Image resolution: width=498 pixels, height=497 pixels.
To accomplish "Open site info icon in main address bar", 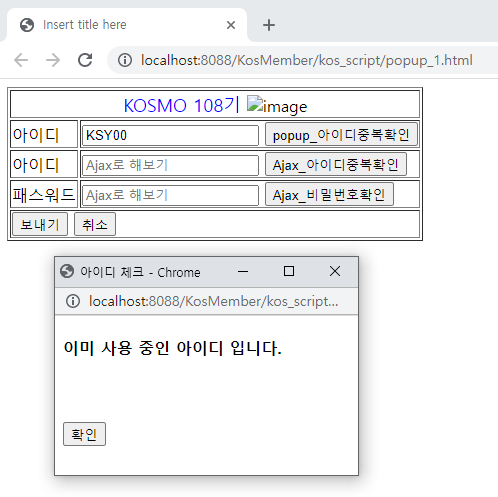I will coord(125,60).
